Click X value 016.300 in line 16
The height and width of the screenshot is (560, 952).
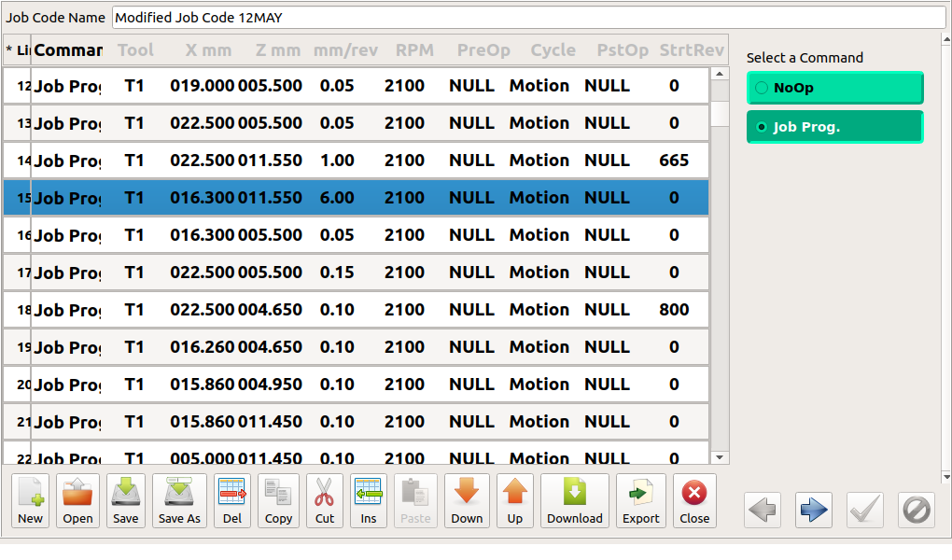202,235
